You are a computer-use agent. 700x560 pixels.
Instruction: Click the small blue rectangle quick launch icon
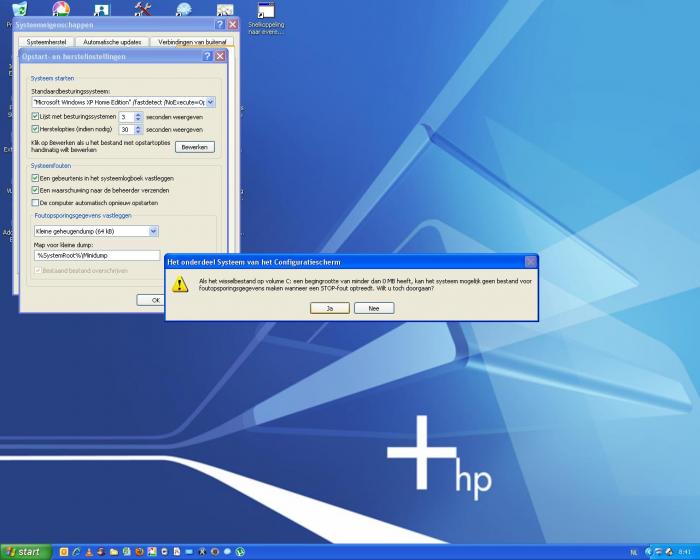pyautogui.click(x=189, y=552)
